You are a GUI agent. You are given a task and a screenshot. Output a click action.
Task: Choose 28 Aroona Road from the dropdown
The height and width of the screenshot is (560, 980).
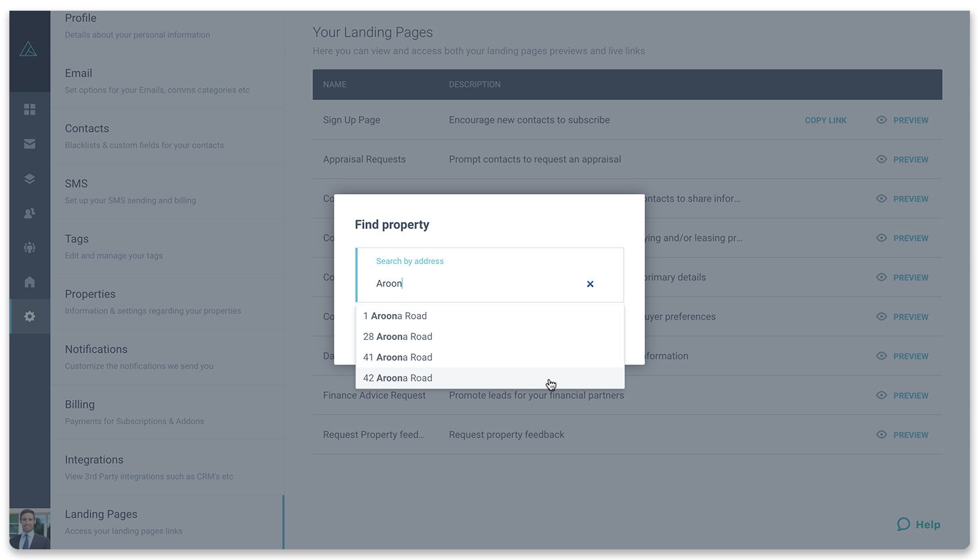(398, 336)
